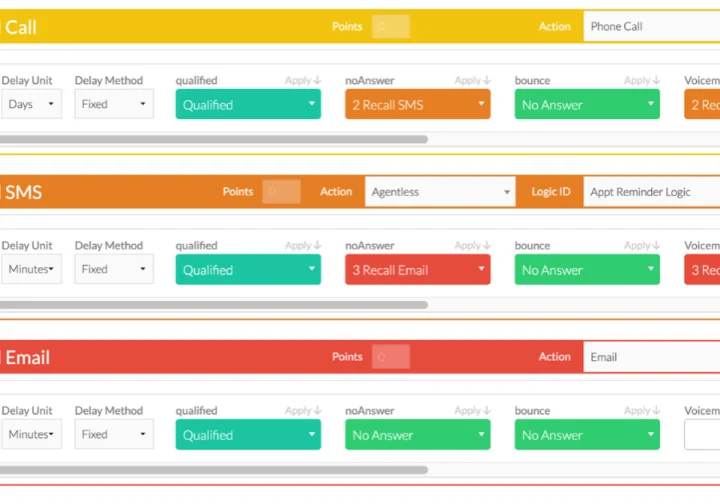
Task: Expand the '2 Recall SMS' noAnswer dropdown
Action: 418,105
